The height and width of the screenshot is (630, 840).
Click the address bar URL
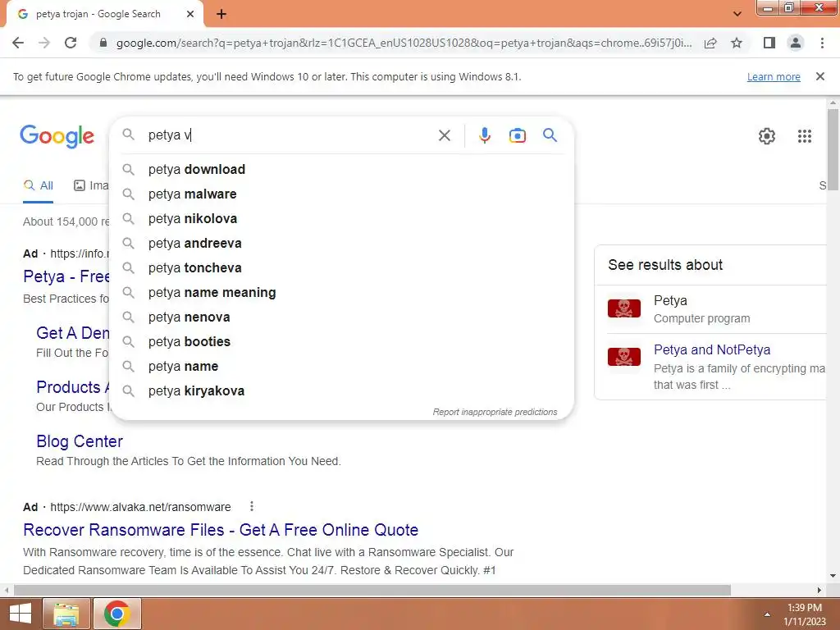tap(404, 43)
